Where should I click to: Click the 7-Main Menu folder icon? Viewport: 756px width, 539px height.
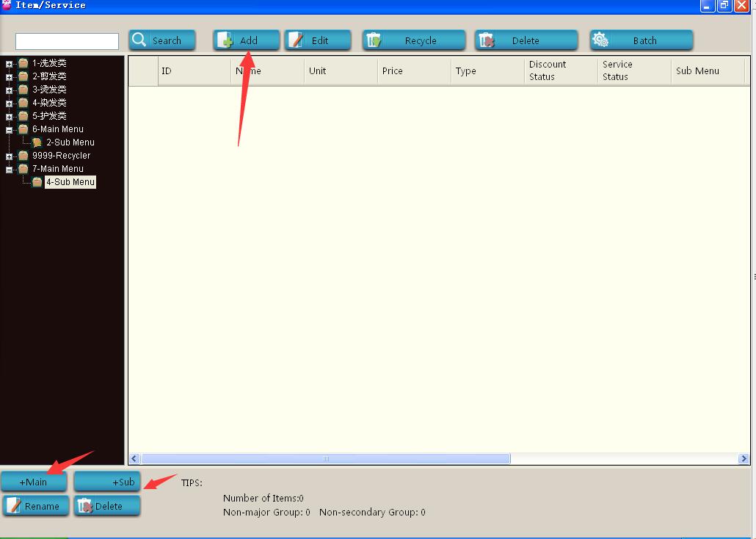(x=23, y=168)
